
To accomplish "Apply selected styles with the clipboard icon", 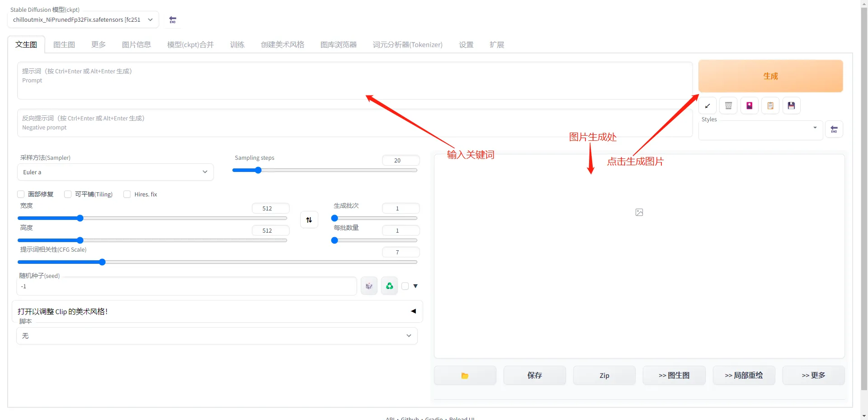I will pos(770,106).
